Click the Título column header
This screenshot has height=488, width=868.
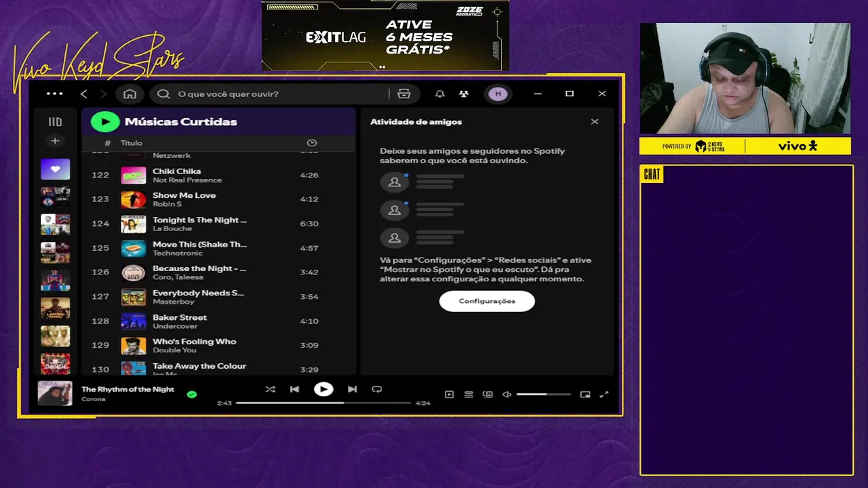pyautogui.click(x=132, y=143)
